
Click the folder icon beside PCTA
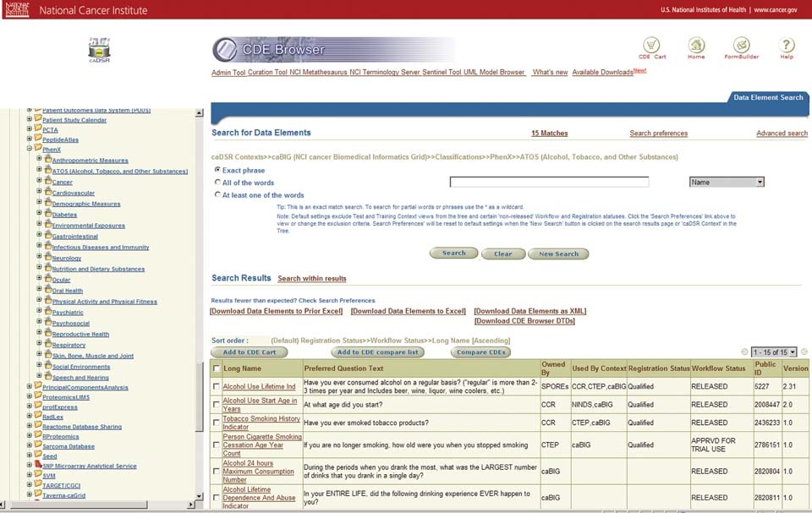[38, 128]
